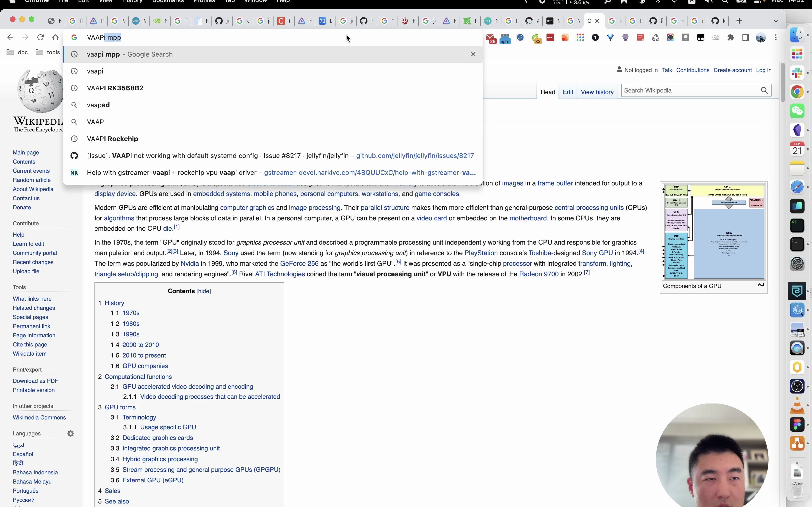Switch to the View history tab
The width and height of the screenshot is (812, 507).
(597, 92)
